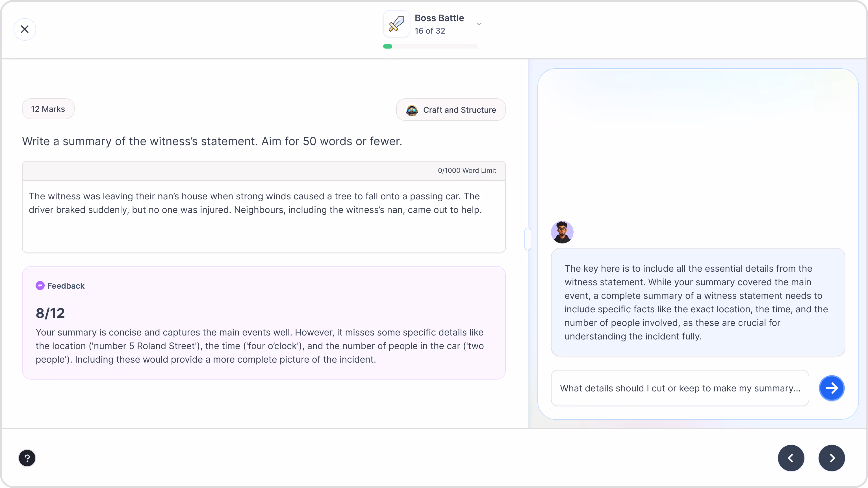Viewport: 868px width, 488px height.
Task: Click the Boss Battle title text
Action: click(439, 18)
